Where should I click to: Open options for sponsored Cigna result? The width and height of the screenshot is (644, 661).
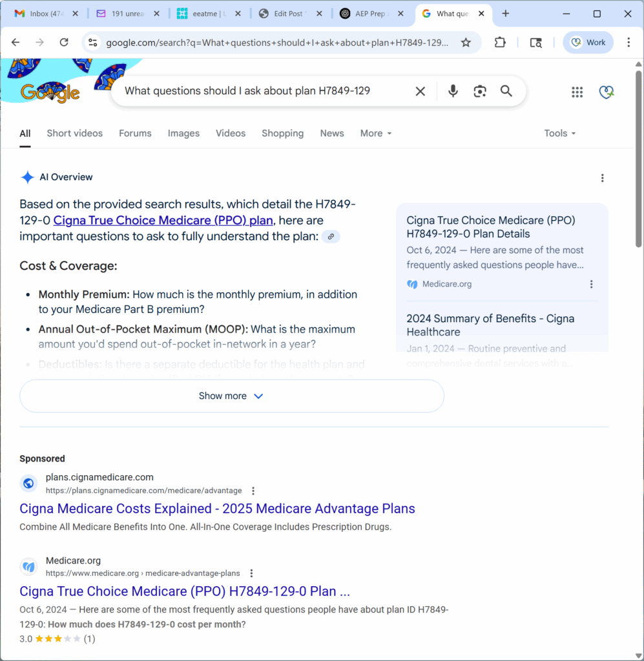253,491
